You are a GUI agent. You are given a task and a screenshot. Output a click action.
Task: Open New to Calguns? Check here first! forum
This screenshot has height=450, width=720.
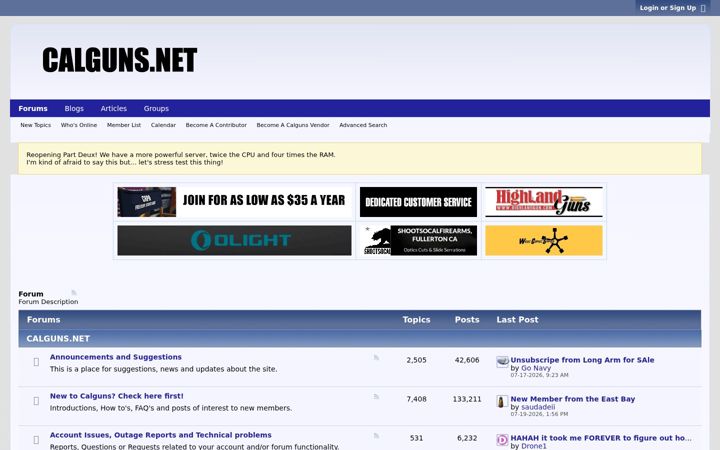pyautogui.click(x=117, y=396)
